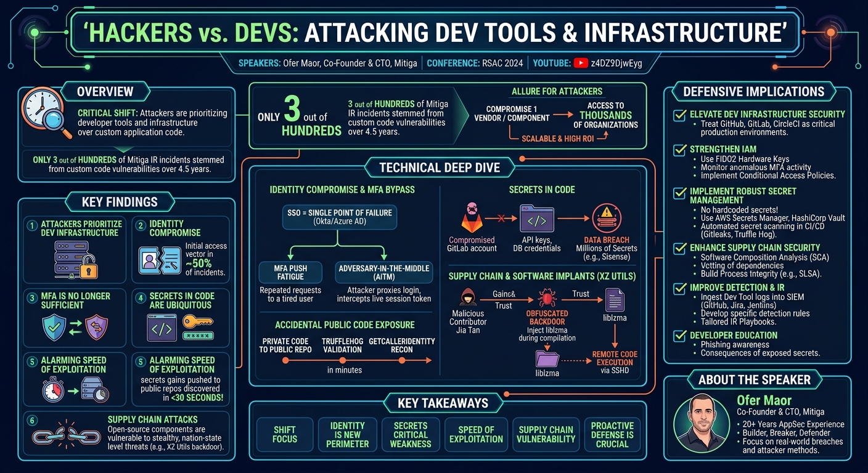Click the red bug Obfuscated Backdoor icon
868x473 pixels.
[548, 299]
